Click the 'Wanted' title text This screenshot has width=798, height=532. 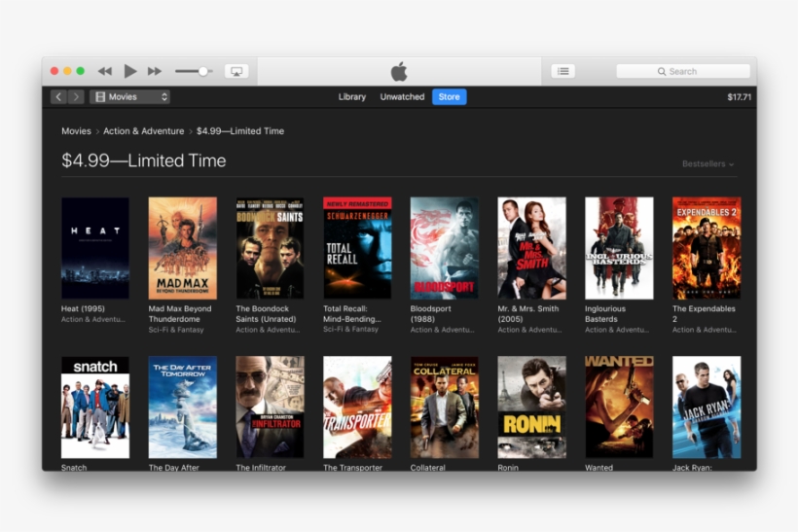599,468
